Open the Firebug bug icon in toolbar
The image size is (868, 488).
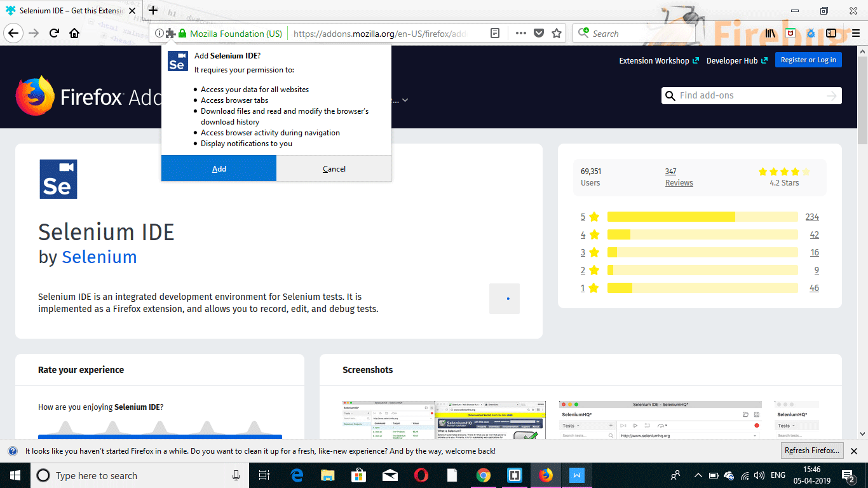click(811, 34)
